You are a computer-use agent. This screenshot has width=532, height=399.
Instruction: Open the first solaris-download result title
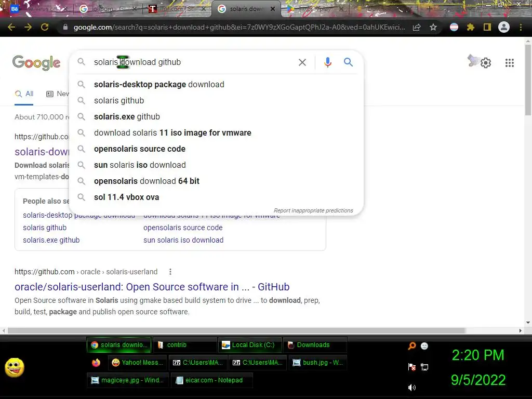[42, 152]
